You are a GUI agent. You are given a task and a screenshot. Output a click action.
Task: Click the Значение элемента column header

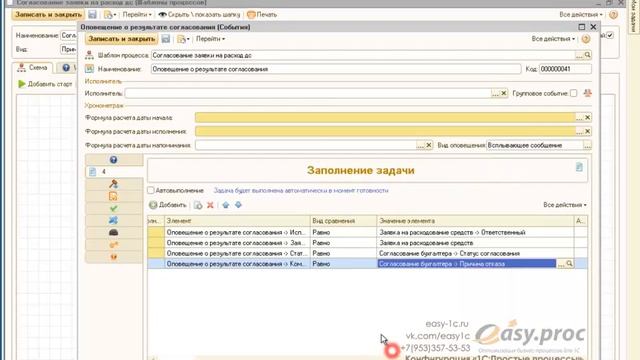tap(475, 221)
